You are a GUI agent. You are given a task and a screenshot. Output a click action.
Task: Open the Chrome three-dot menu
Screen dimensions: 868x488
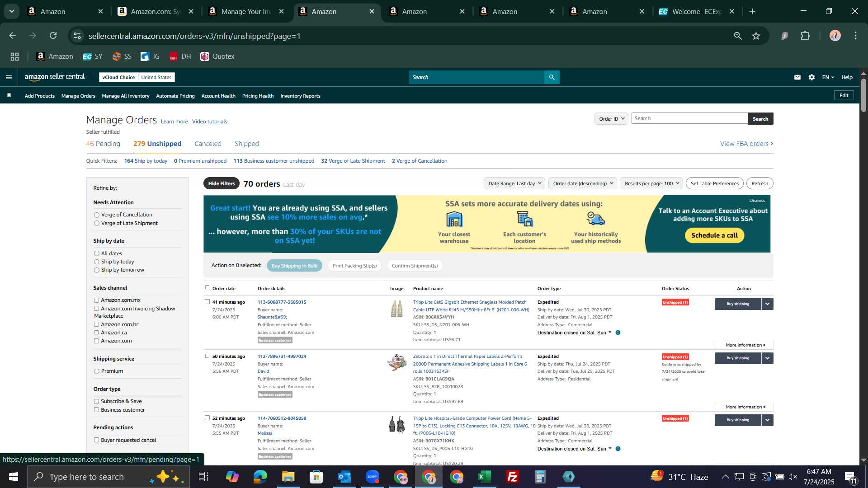855,36
